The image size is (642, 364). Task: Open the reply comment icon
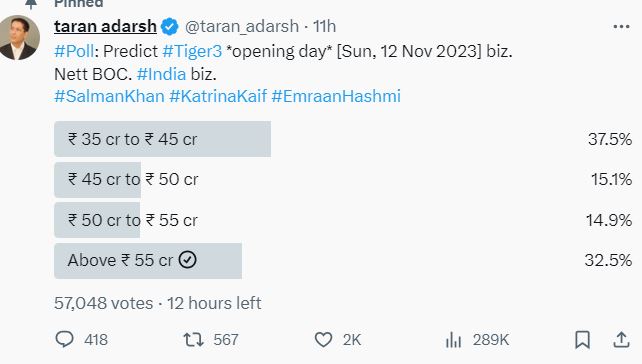point(64,339)
